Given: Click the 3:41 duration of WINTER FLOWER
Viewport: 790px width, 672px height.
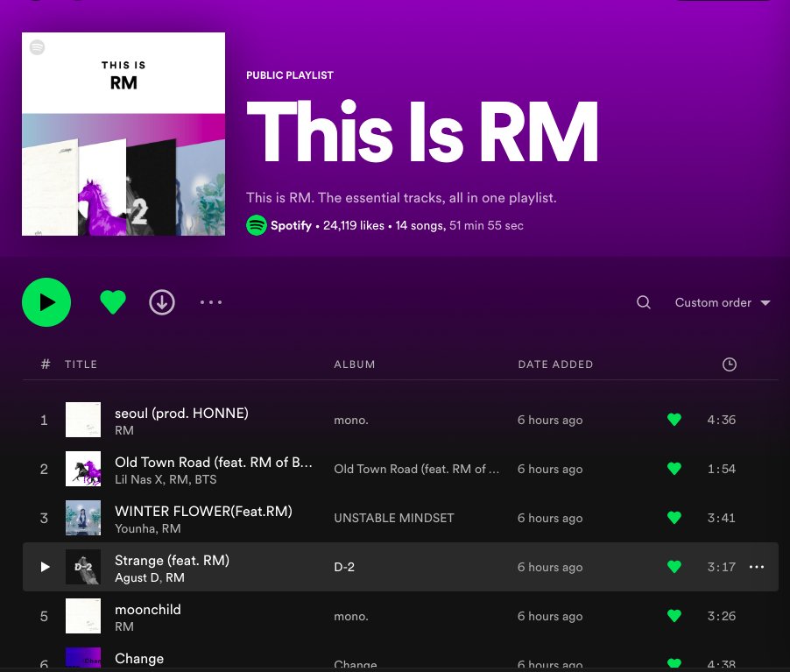Looking at the screenshot, I should pos(721,518).
